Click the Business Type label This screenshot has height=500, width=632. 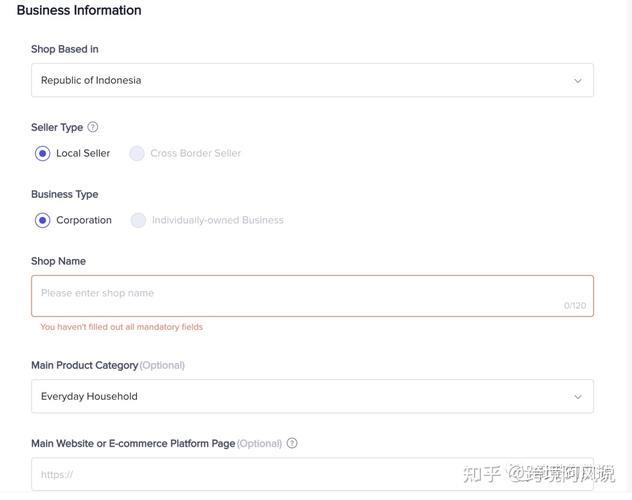64,194
